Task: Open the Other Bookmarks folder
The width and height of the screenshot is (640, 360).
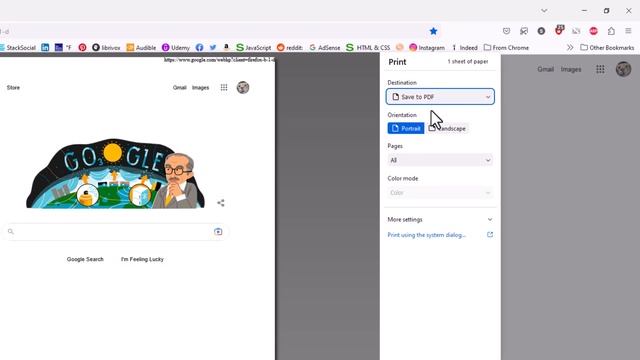Action: click(607, 47)
